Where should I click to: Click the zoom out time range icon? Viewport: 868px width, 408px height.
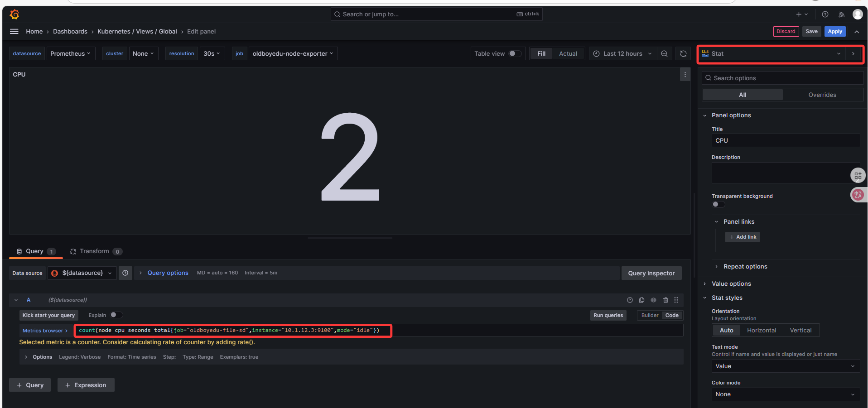664,53
